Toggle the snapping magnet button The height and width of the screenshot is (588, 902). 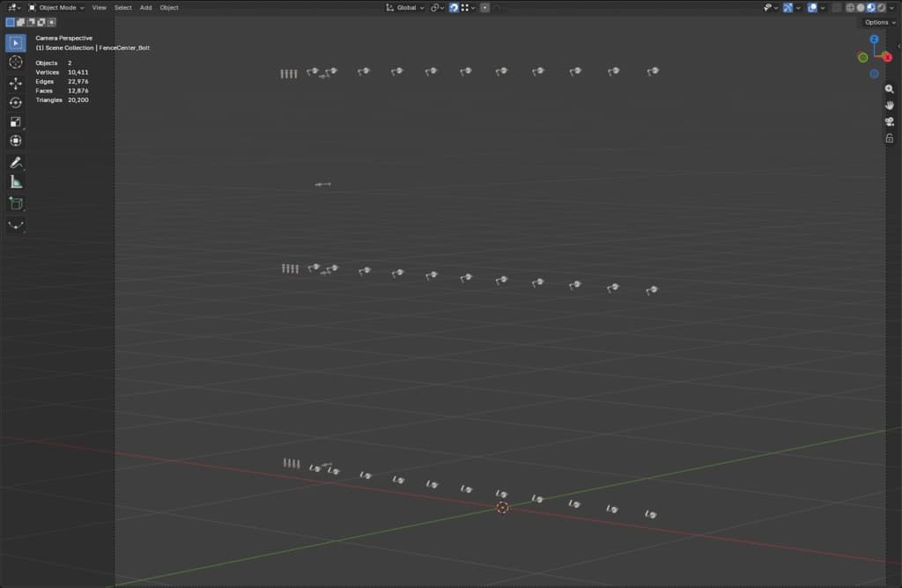point(454,7)
